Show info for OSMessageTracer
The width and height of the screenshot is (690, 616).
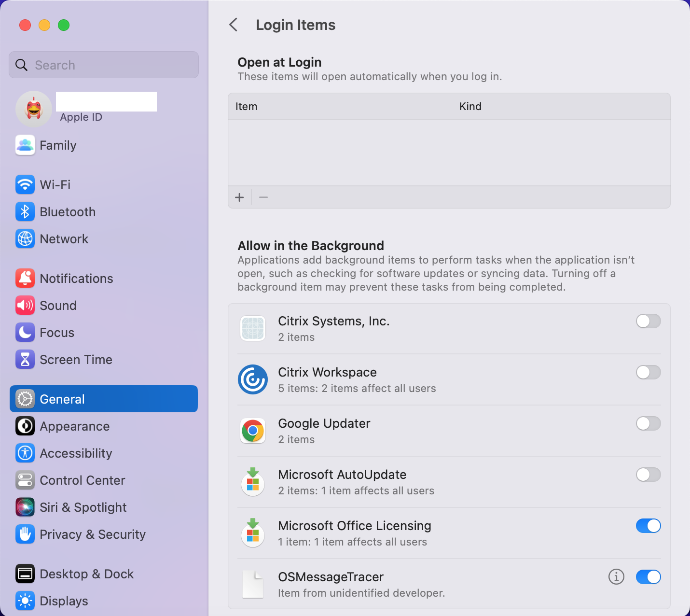click(616, 576)
